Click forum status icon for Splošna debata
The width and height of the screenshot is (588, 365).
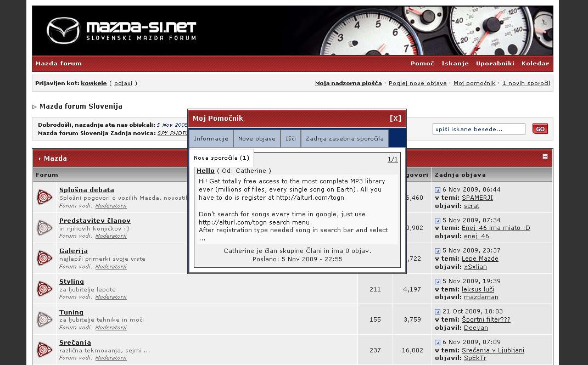coord(44,198)
